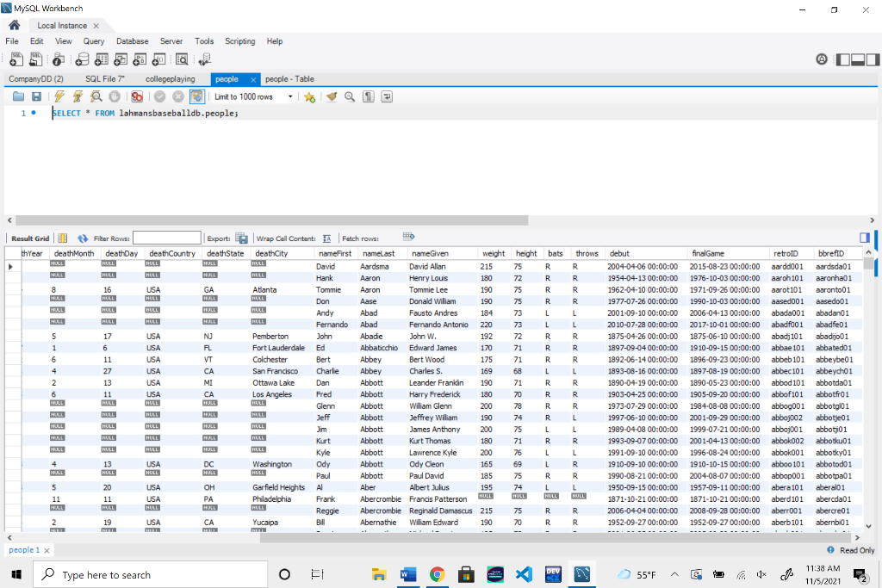Toggle result side panel button
The height and width of the screenshot is (588, 882).
tap(865, 238)
